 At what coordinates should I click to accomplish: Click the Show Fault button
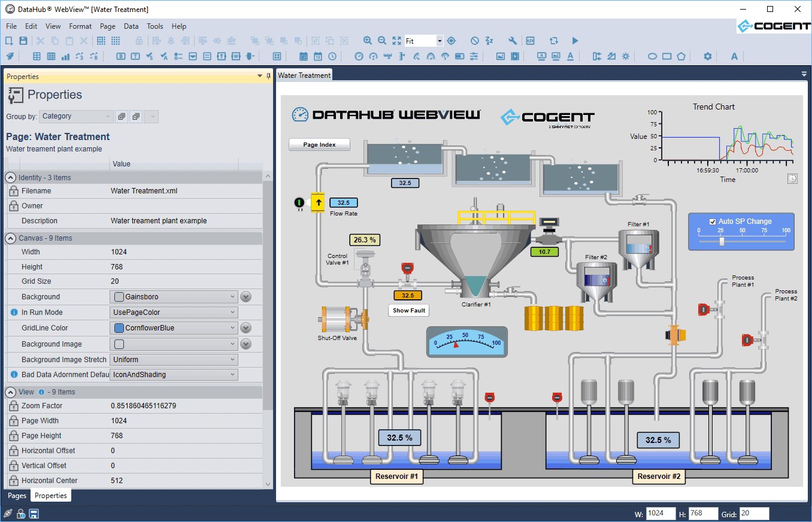409,311
